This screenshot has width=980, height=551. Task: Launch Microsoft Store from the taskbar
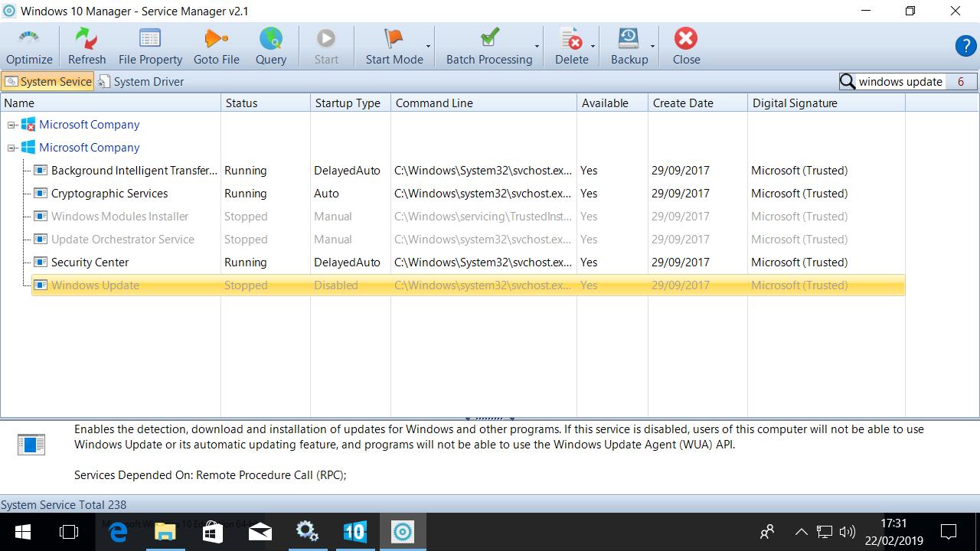point(213,532)
